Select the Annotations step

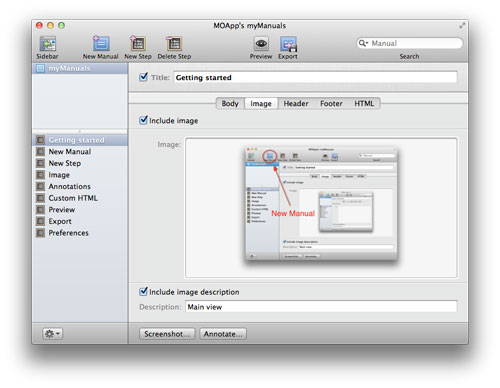pyautogui.click(x=80, y=186)
